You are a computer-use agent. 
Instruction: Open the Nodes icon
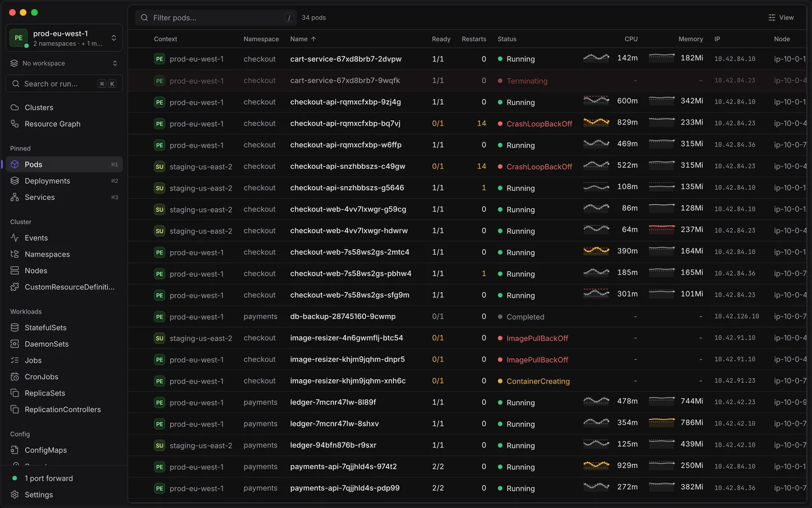click(15, 271)
